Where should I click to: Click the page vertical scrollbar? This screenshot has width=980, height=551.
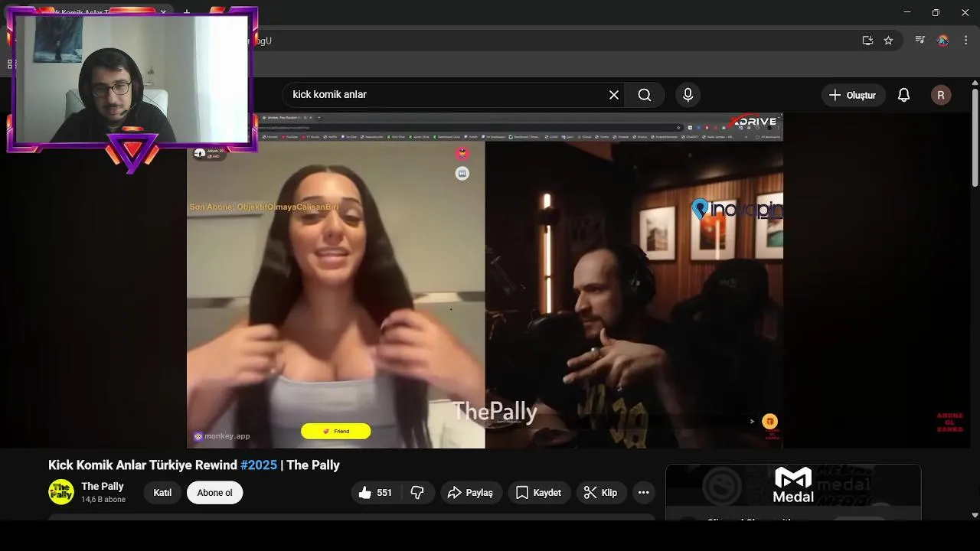[x=975, y=136]
